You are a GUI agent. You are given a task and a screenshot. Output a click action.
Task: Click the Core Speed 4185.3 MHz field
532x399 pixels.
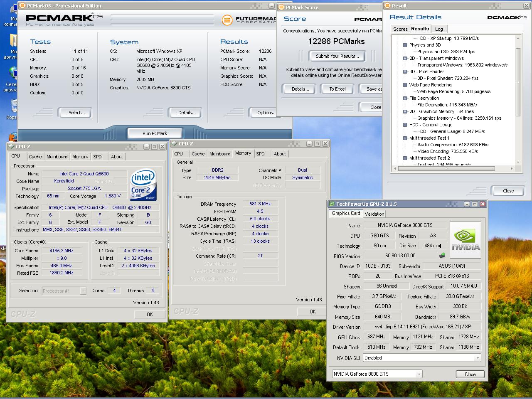click(x=62, y=251)
